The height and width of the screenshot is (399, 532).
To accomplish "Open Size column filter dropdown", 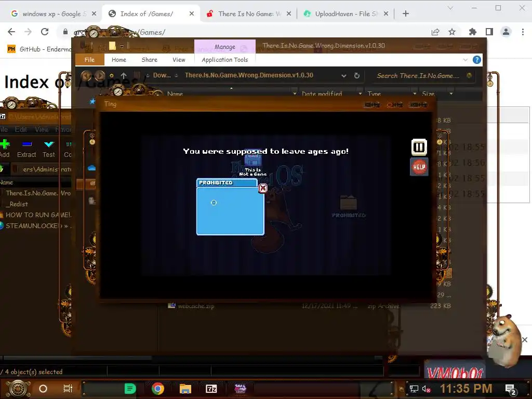I will (451, 94).
